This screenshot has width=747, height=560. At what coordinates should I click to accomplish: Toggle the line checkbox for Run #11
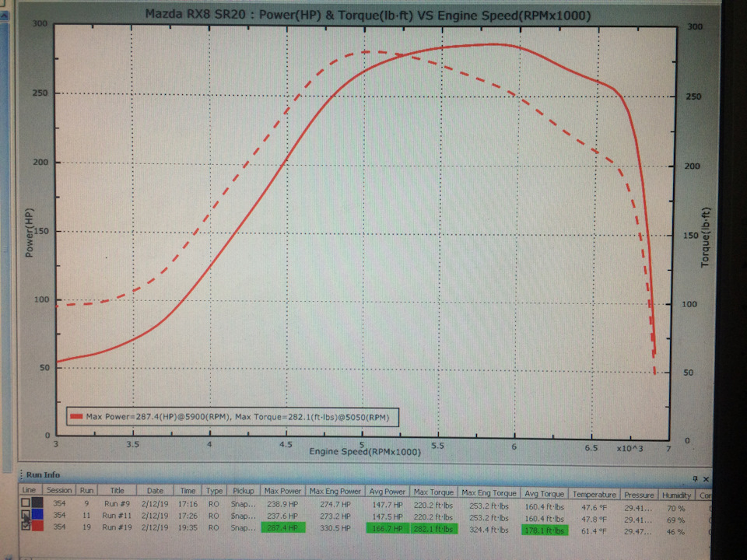(x=26, y=515)
